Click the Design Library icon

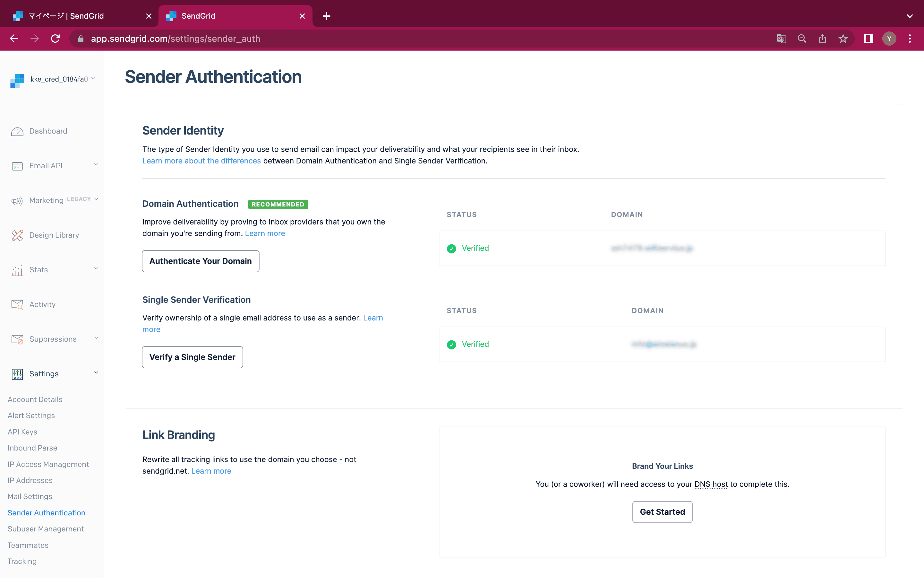[x=17, y=235]
